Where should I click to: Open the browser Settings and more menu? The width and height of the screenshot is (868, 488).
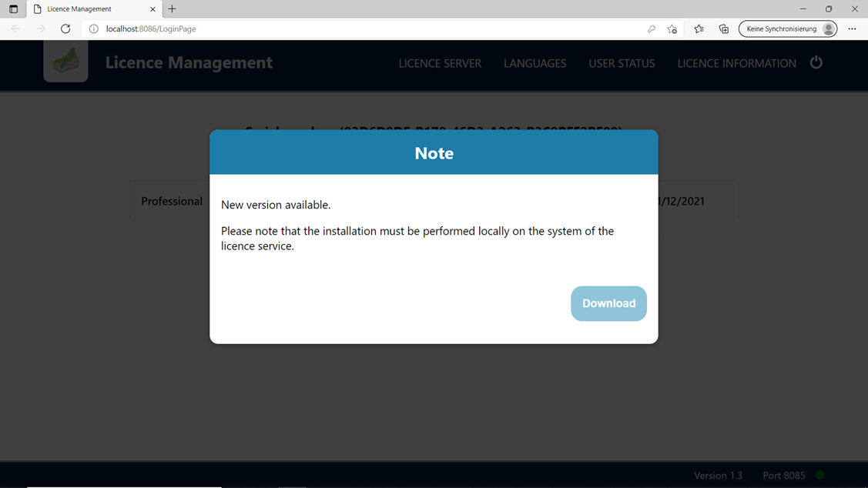(852, 29)
